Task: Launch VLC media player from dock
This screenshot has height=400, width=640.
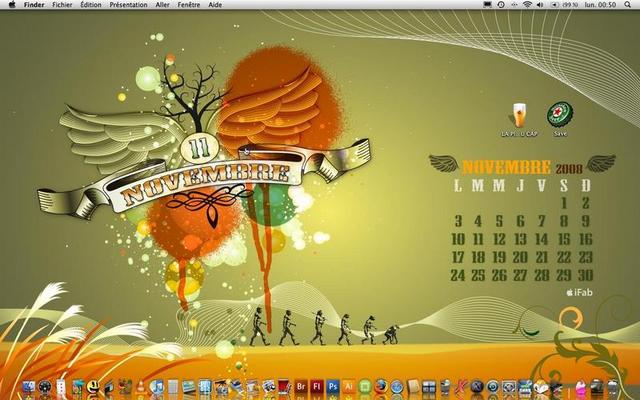Action: click(x=141, y=386)
